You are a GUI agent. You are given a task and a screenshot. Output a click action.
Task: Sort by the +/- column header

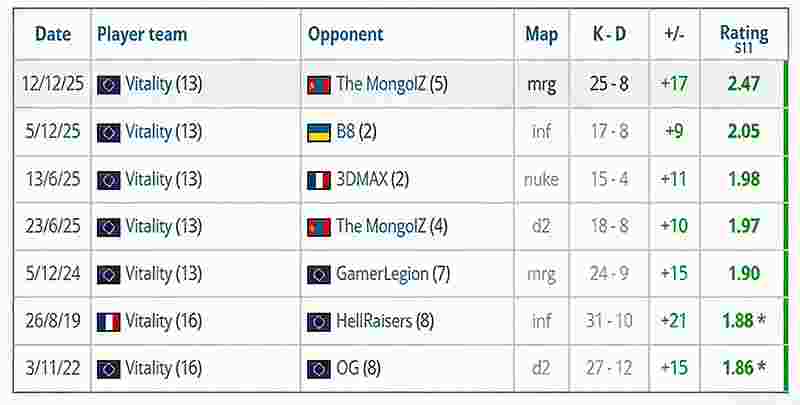tap(674, 34)
